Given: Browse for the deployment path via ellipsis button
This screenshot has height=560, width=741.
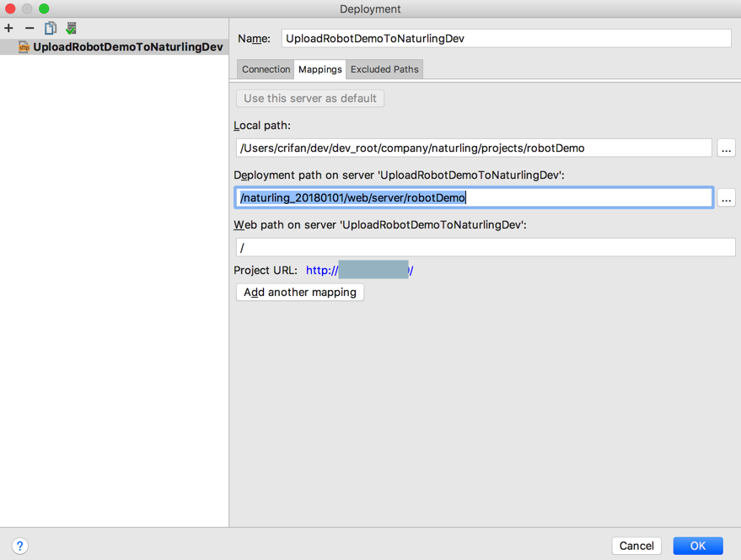Looking at the screenshot, I should 726,197.
